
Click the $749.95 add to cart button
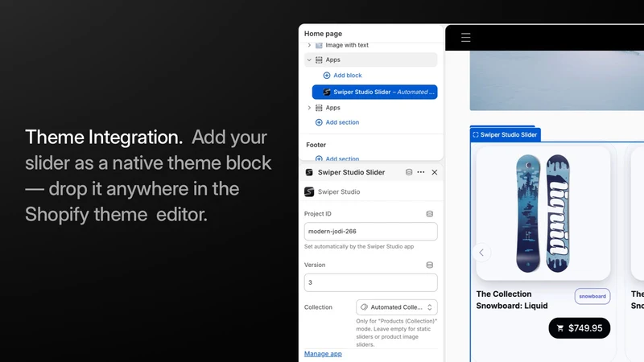[x=579, y=328]
